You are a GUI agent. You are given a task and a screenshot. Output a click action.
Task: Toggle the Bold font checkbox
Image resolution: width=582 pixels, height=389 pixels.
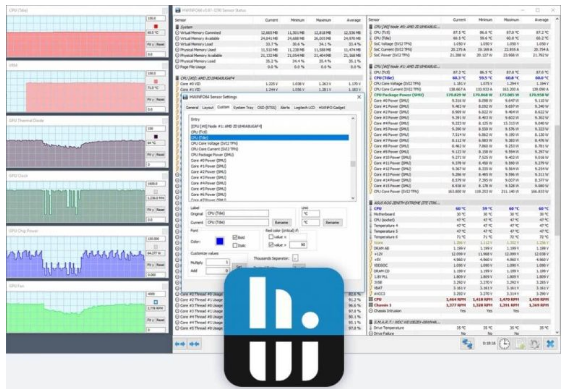click(x=235, y=237)
